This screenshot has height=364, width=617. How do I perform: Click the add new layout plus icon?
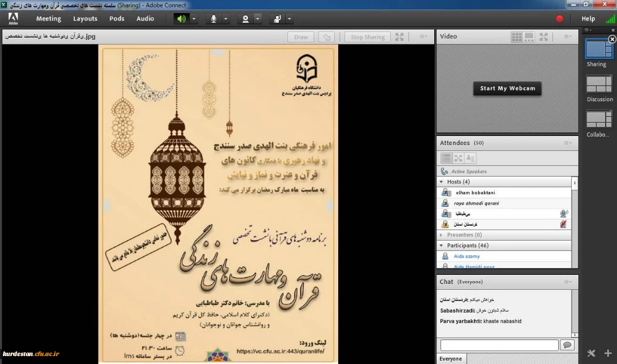pos(608,354)
